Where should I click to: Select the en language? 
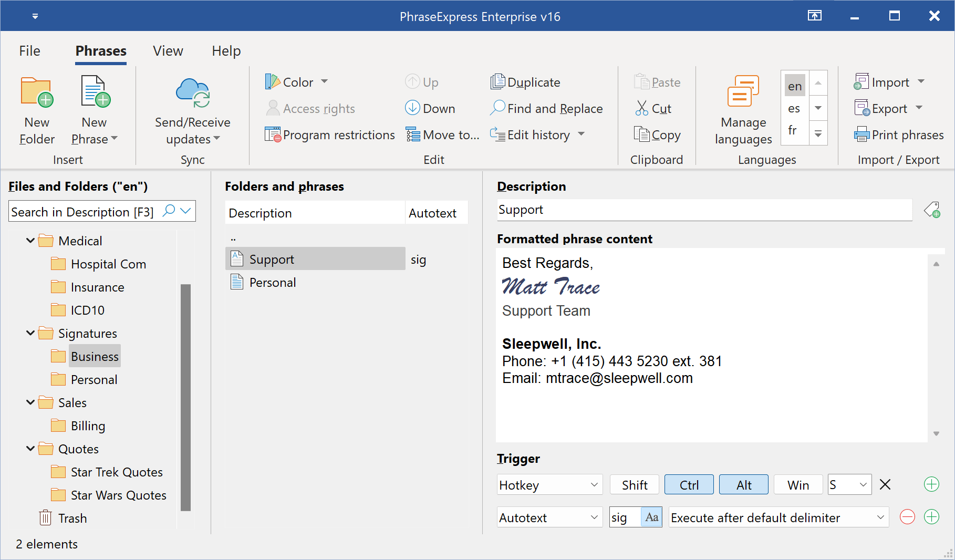pyautogui.click(x=795, y=86)
